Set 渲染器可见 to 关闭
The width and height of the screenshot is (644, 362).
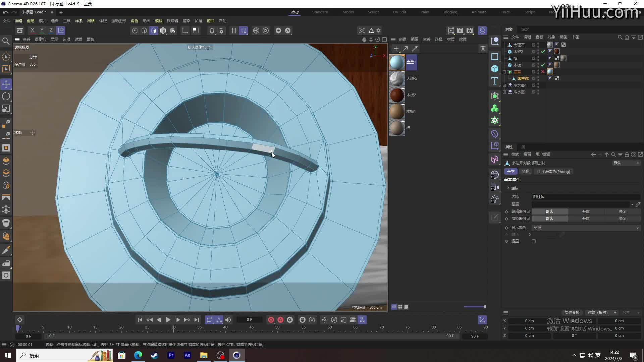[622, 219]
